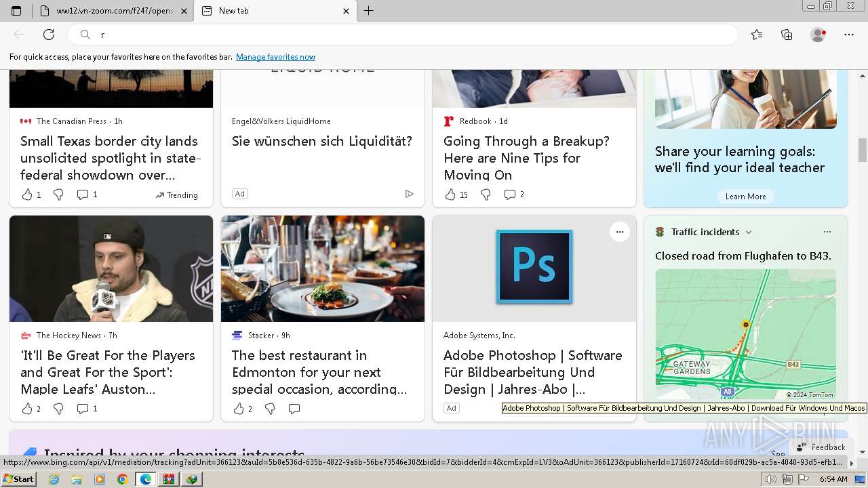The width and height of the screenshot is (868, 488).
Task: Open the hockey player interview photo
Action: tap(111, 268)
